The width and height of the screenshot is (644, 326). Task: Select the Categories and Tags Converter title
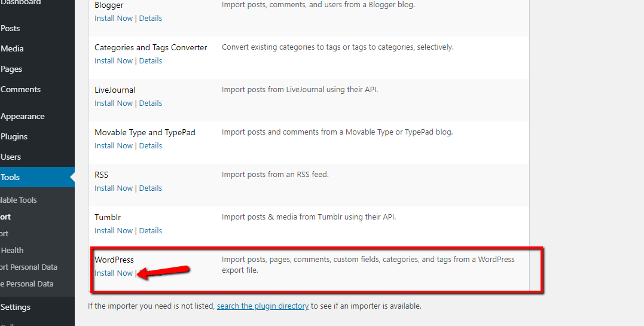[x=151, y=48]
